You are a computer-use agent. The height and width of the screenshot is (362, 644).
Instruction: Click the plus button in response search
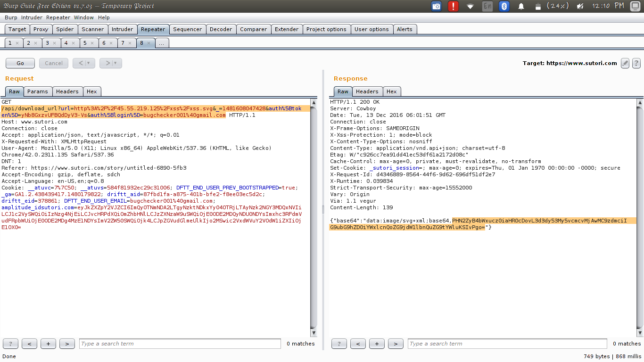tap(377, 344)
